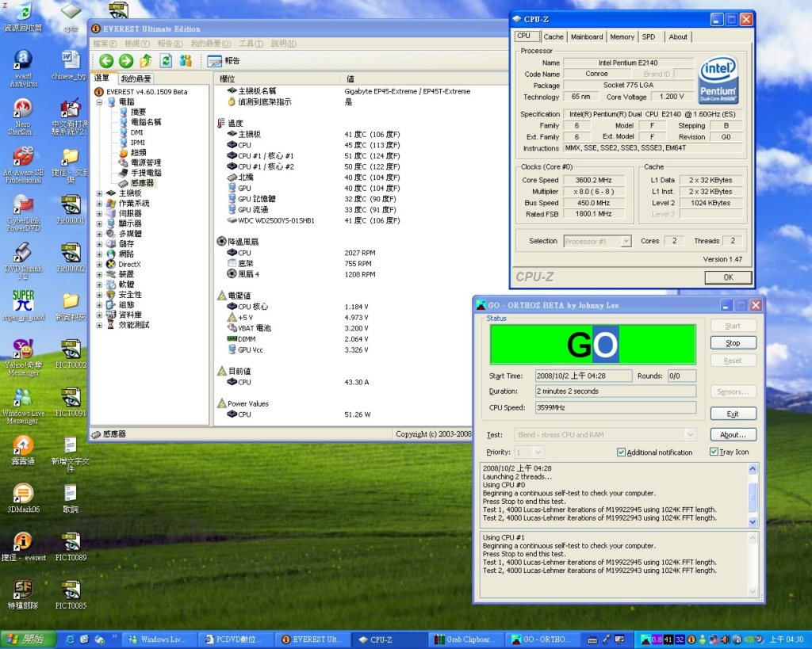Launch Nero StartSmart from the desktop
The height and width of the screenshot is (649, 812).
coord(23,117)
